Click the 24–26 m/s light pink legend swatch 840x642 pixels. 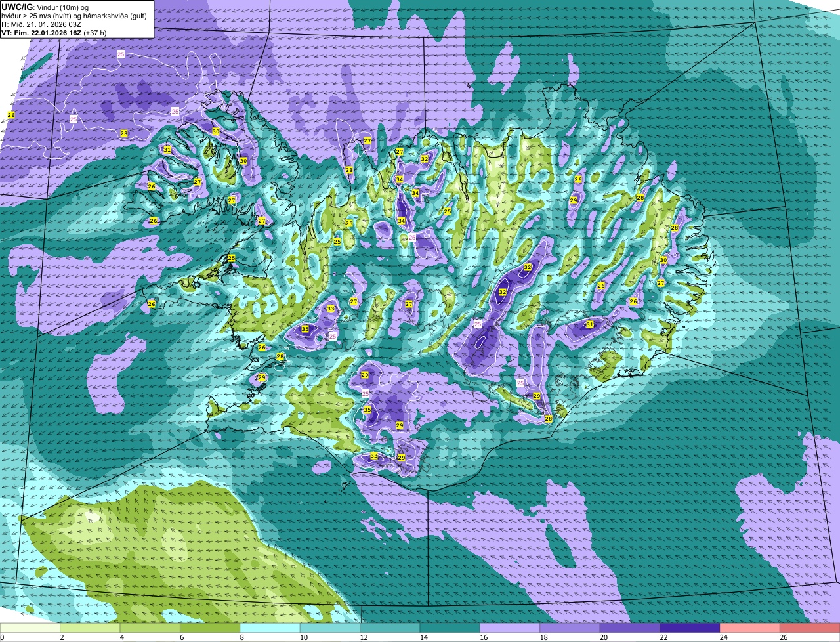[749, 628]
